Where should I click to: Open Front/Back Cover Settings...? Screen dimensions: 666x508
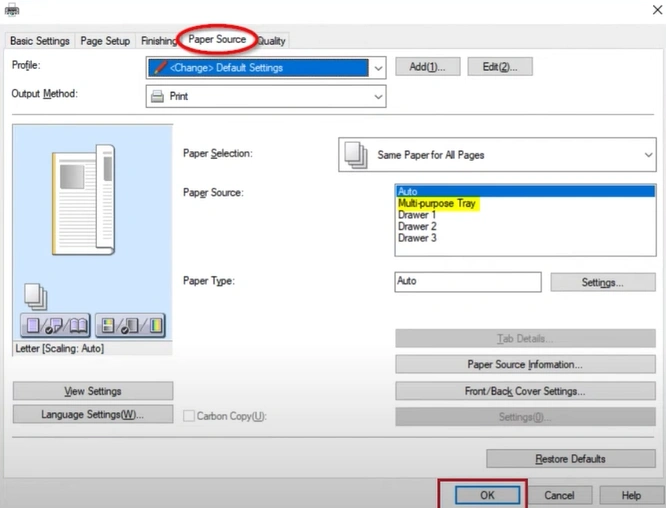coord(525,391)
